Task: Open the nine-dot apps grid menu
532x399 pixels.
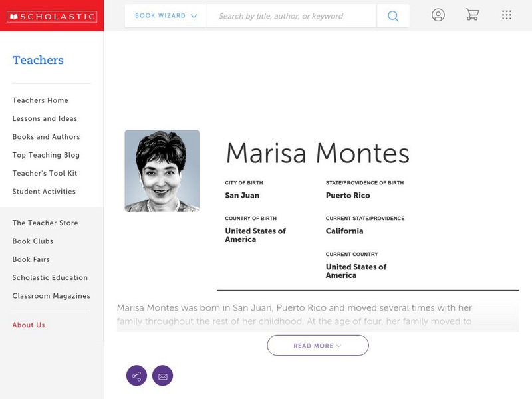Action: (x=507, y=15)
